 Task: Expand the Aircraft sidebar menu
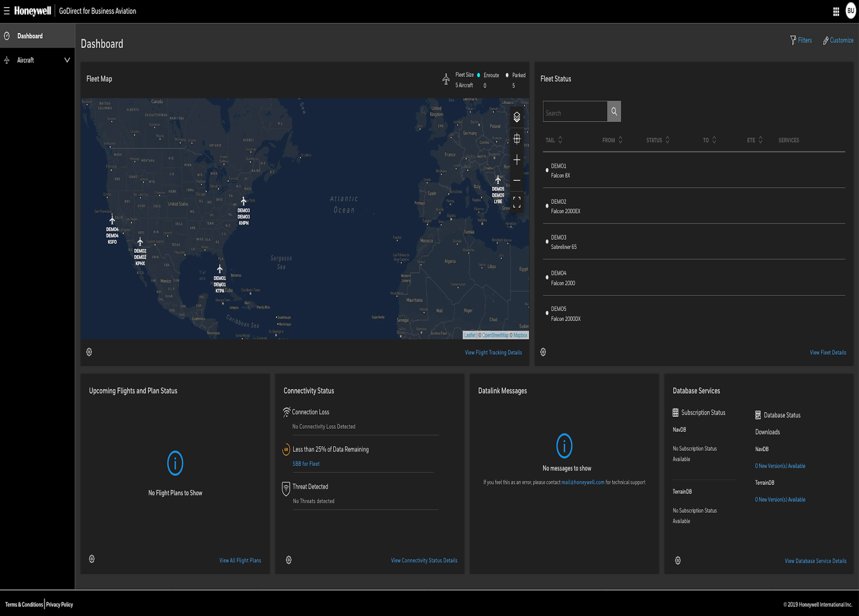pos(67,60)
